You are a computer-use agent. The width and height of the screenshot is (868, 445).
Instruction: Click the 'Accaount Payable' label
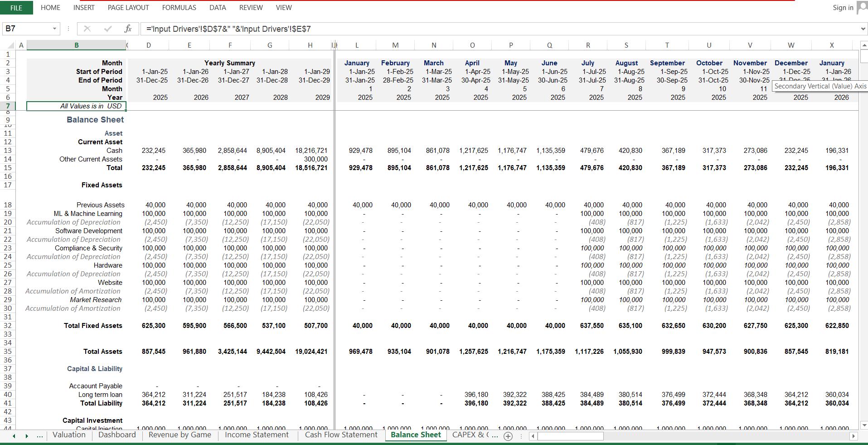96,386
